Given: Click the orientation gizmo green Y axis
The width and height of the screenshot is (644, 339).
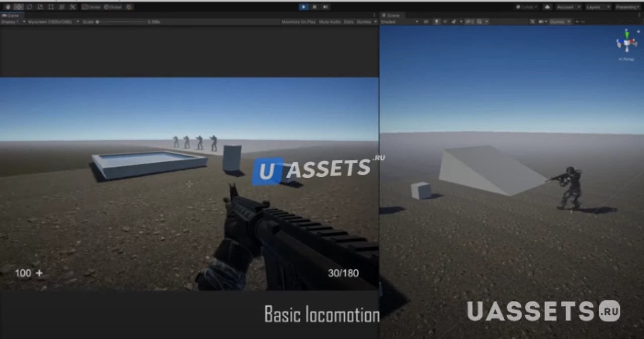Looking at the screenshot, I should (627, 34).
